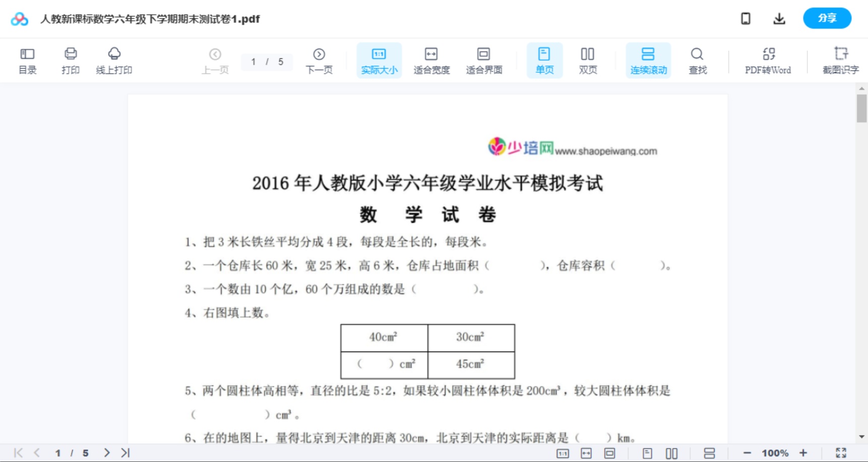
Task: Open the 打印 print tool
Action: click(x=70, y=60)
